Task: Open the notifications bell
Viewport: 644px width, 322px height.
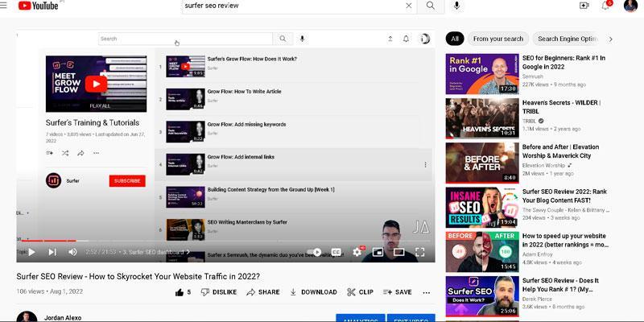Action: pyautogui.click(x=606, y=6)
